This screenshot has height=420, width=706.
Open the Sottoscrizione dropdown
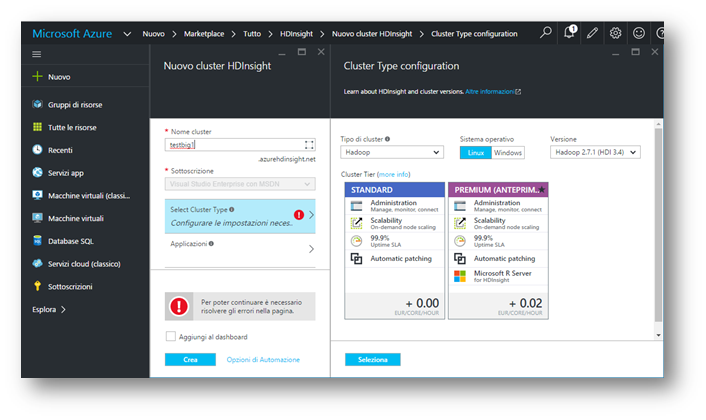click(x=240, y=184)
